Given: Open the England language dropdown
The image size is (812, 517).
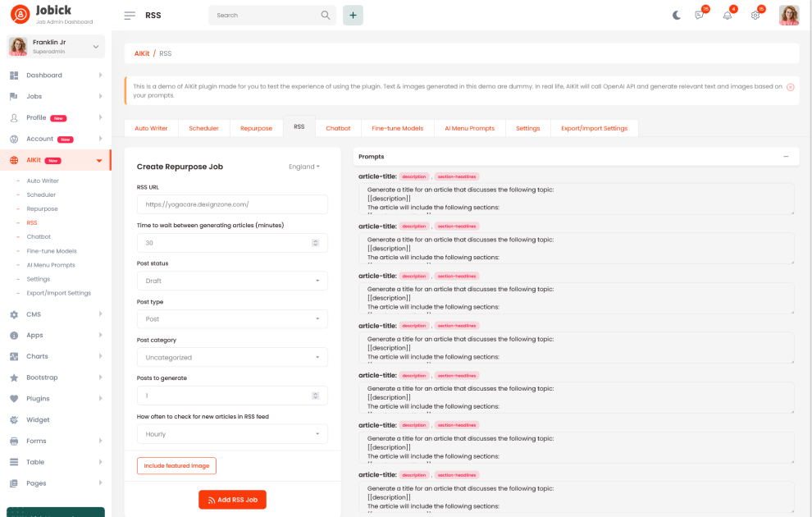Looking at the screenshot, I should 304,167.
